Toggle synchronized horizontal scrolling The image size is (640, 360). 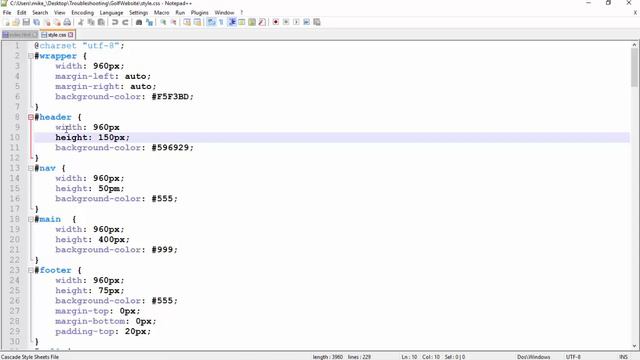click(197, 22)
